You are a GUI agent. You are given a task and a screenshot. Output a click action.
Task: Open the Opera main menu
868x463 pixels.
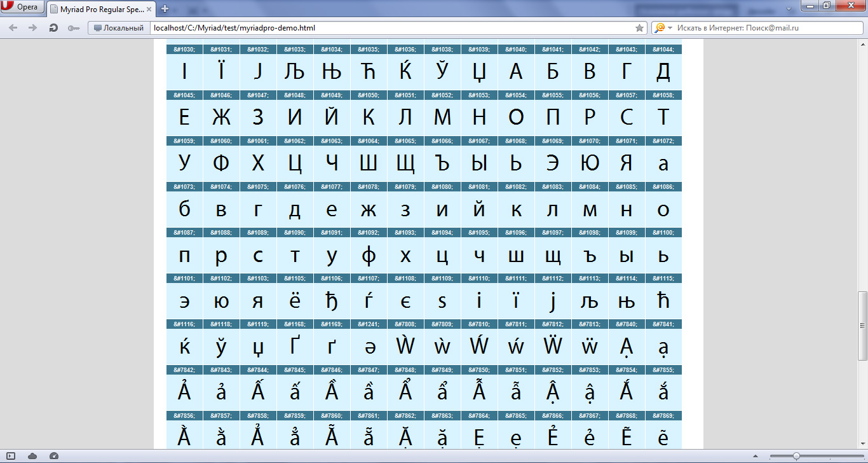pyautogui.click(x=22, y=8)
